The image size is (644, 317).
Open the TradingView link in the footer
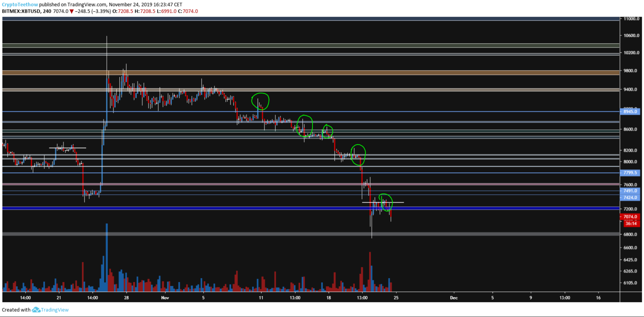55,310
